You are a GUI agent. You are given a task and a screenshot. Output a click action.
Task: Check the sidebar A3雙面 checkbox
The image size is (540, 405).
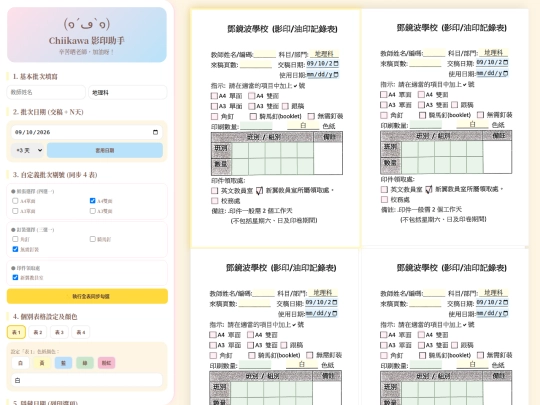pos(92,211)
